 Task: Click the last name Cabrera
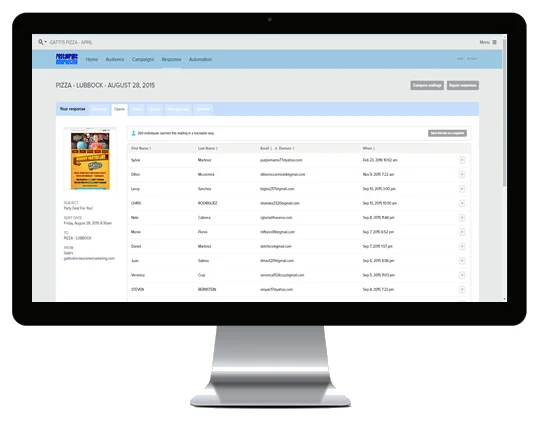204,217
